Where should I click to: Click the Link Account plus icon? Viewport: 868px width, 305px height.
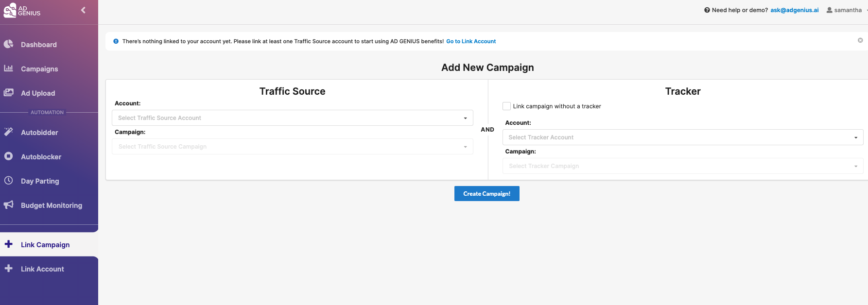point(9,269)
